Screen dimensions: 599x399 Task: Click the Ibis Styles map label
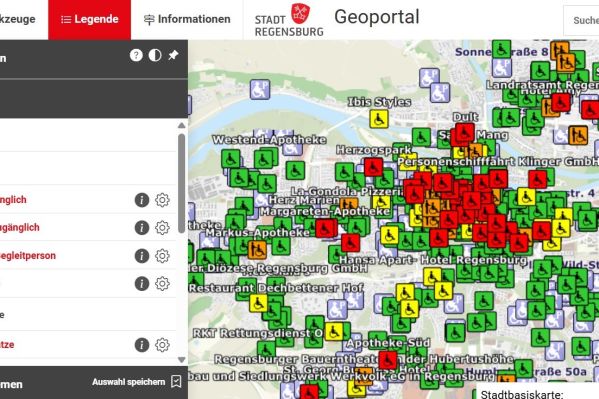(x=379, y=102)
